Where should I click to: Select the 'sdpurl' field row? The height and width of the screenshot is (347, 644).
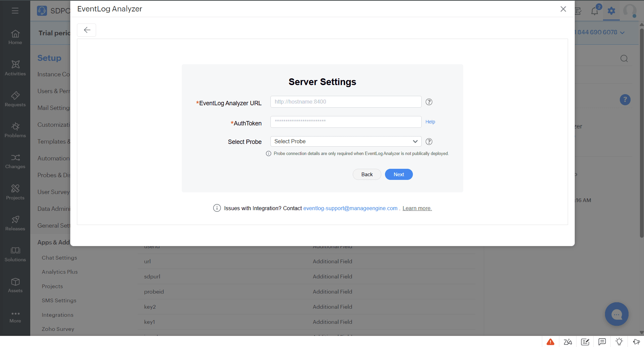point(307,276)
